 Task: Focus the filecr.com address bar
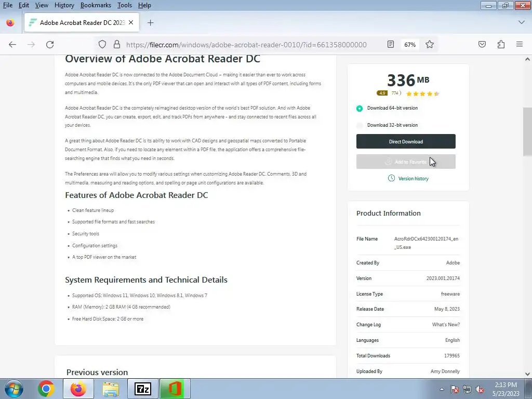tap(246, 45)
